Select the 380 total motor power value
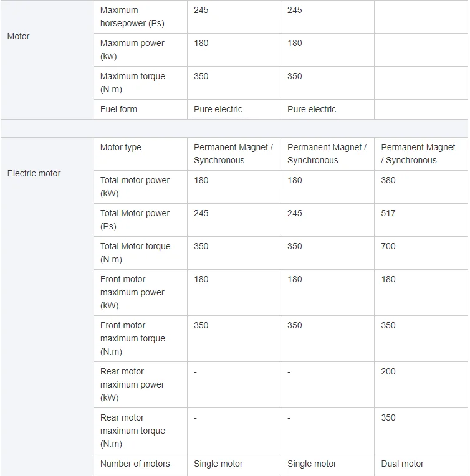The image size is (470, 476). tap(388, 180)
